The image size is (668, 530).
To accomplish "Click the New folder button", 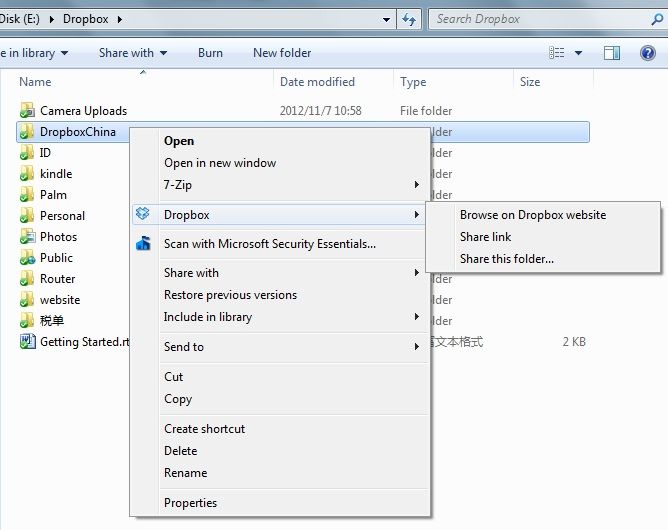I will [282, 53].
